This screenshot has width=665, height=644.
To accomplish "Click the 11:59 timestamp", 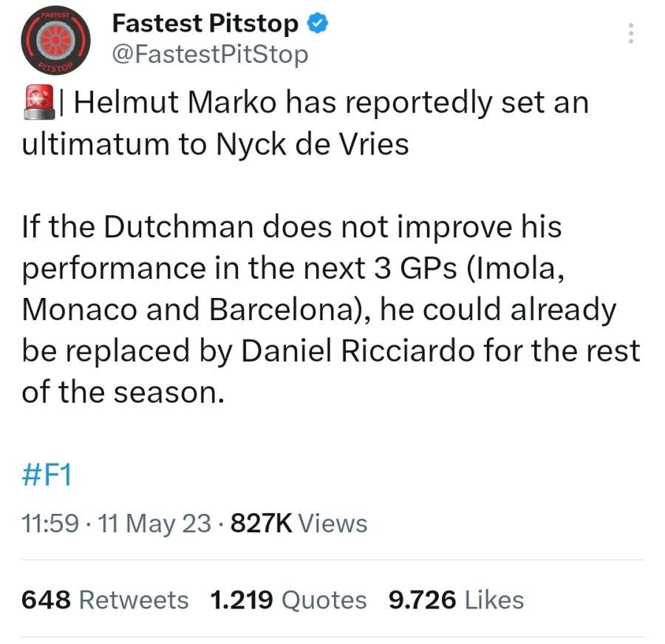I will tap(50, 523).
